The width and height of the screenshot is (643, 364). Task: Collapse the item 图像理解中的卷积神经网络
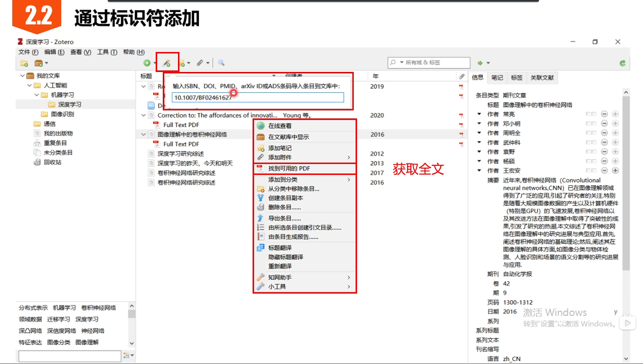point(143,134)
